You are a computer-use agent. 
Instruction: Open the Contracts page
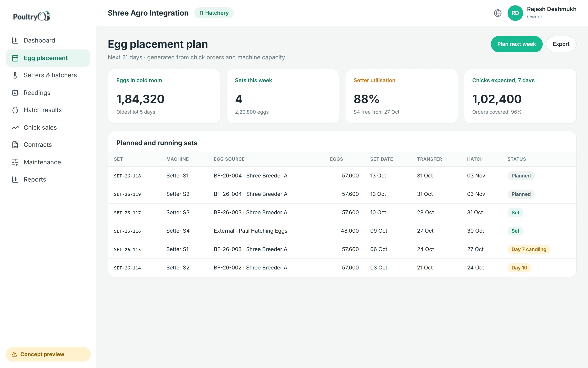[48, 145]
